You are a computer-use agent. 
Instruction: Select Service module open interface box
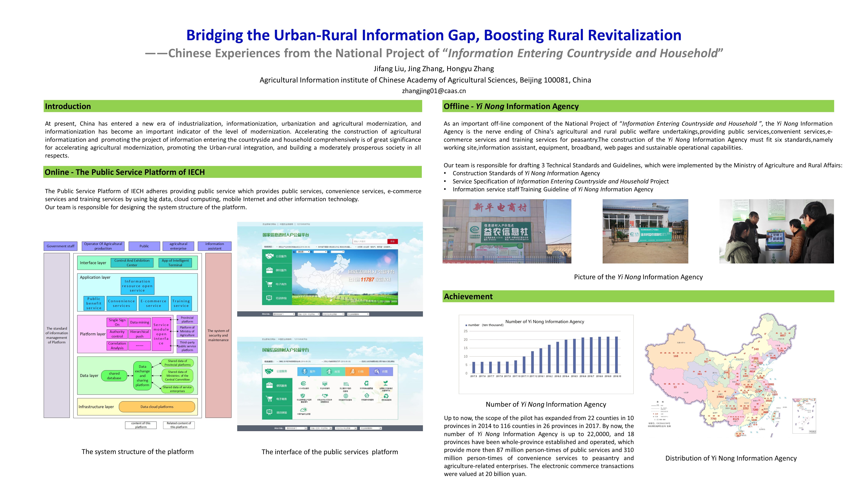161,334
